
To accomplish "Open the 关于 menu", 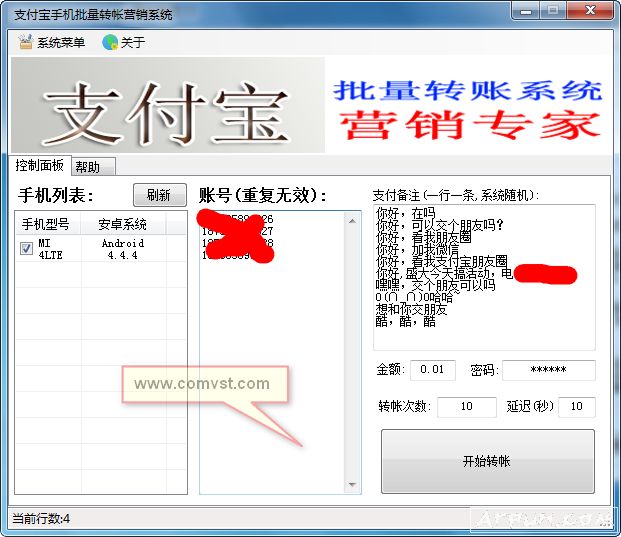I will 124,42.
